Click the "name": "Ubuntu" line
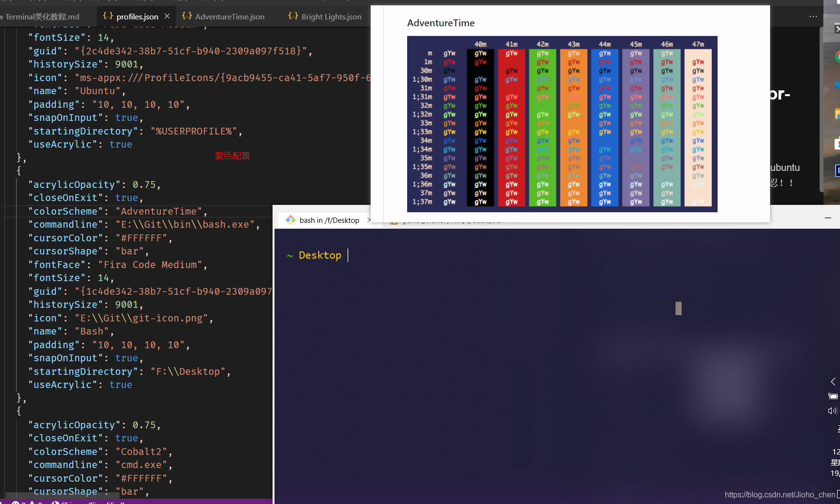The height and width of the screenshot is (504, 840). [x=77, y=91]
